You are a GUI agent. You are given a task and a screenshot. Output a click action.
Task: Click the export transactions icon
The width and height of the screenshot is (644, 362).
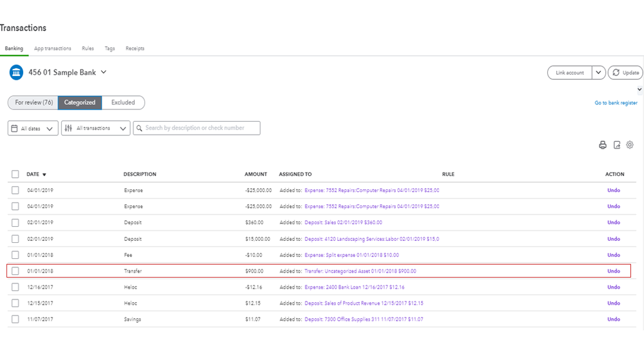coord(617,146)
